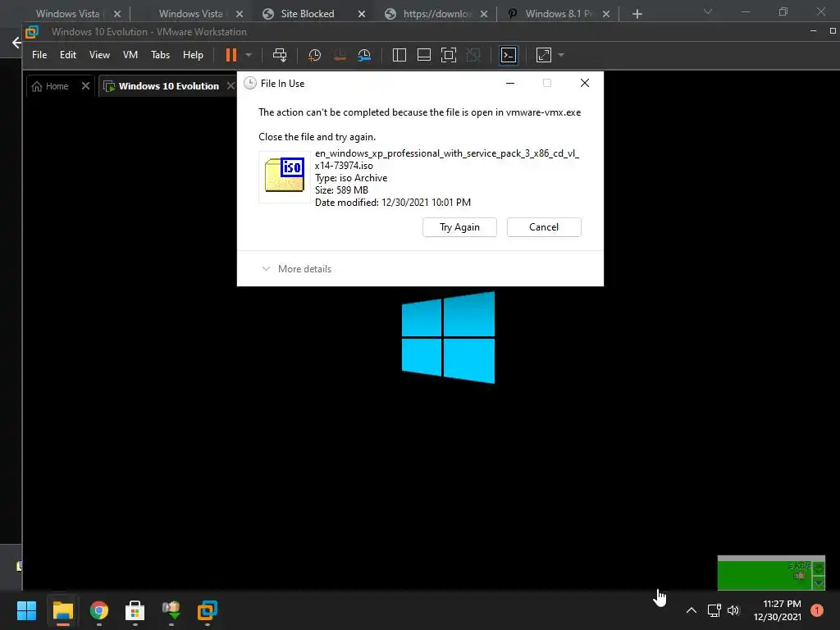The width and height of the screenshot is (840, 630).
Task: Close the Windows 10 Evolution VM tab
Action: point(231,85)
